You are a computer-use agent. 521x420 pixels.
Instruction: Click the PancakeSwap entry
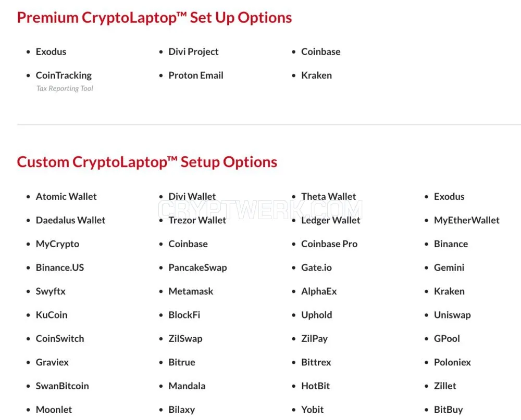pyautogui.click(x=197, y=268)
